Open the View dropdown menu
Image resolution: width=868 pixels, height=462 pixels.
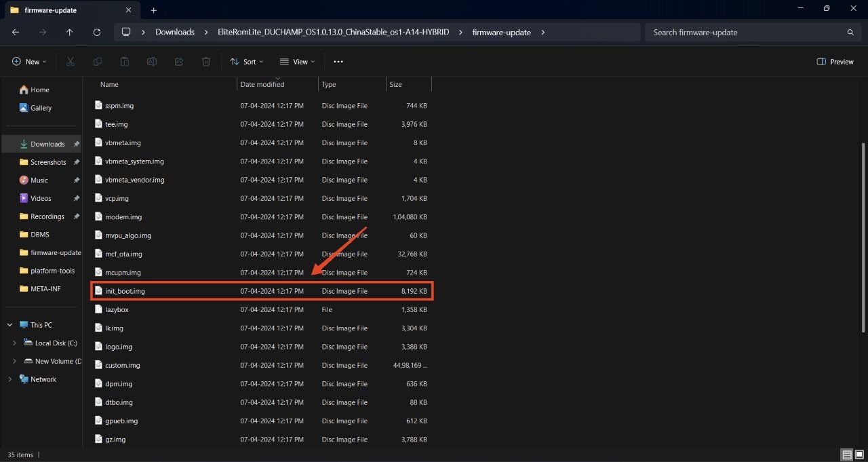pyautogui.click(x=298, y=62)
